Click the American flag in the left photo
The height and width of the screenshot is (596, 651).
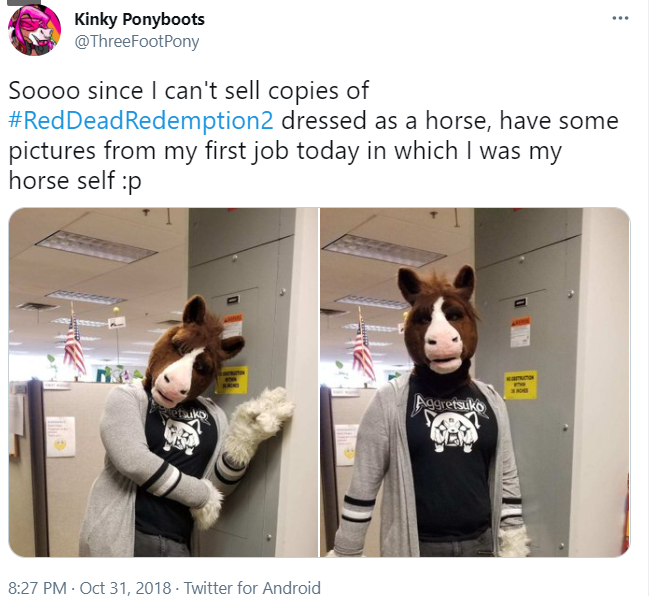(x=74, y=347)
